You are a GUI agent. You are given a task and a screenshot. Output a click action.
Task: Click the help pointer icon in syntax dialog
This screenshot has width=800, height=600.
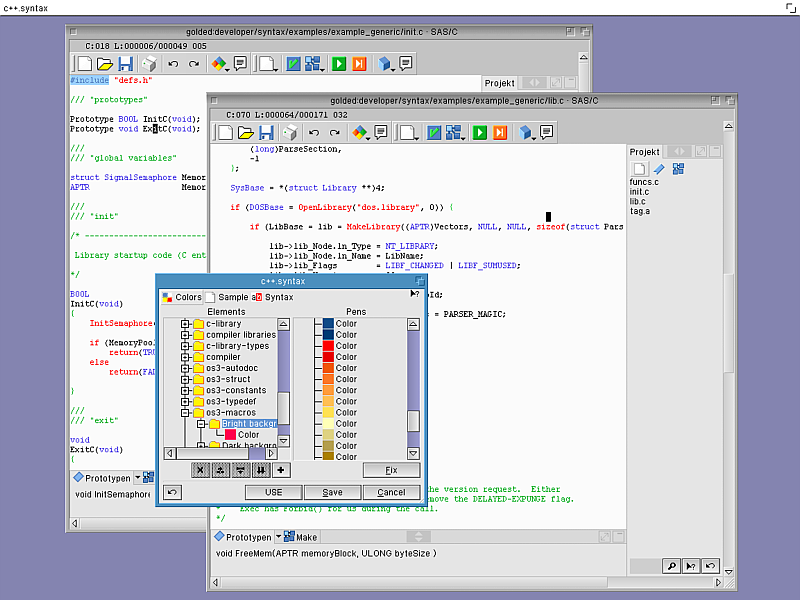(x=415, y=295)
